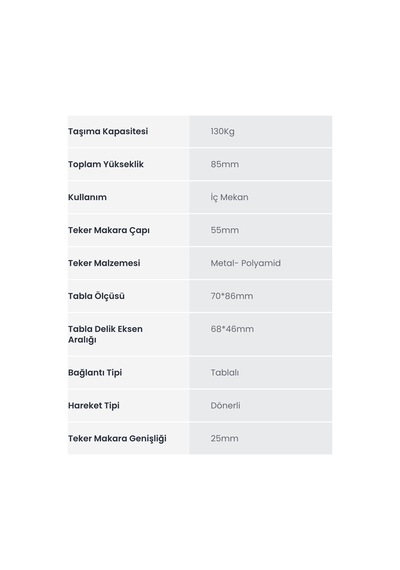Click the Bağlantı Tipi label
Viewport: 400px width, 570px height.
click(x=95, y=373)
